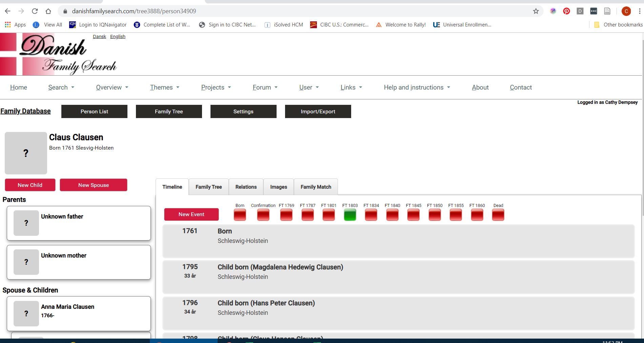The image size is (644, 343).
Task: Open Anna Maria Clausen spouse card
Action: [79, 313]
